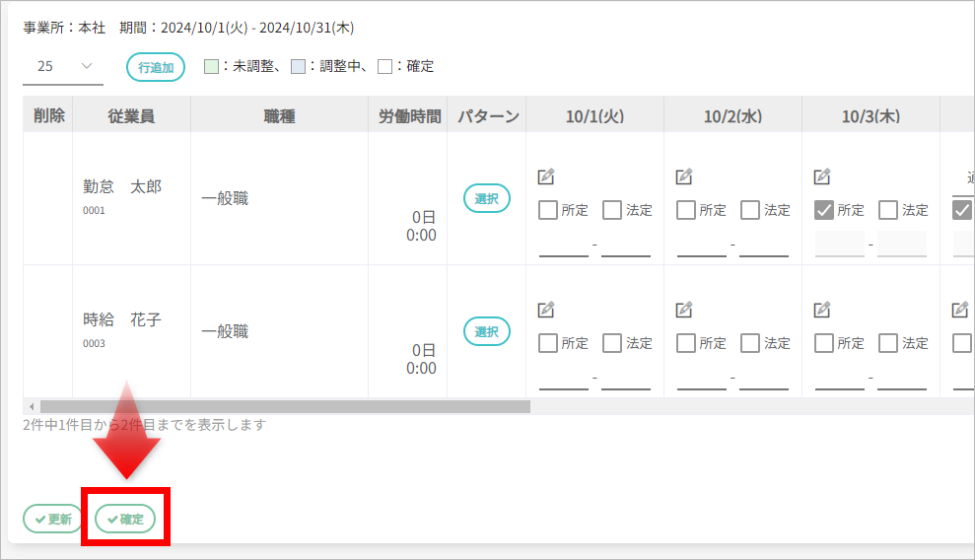Click the scrollbar left arrow
The height and width of the screenshot is (560, 975).
pos(32,406)
